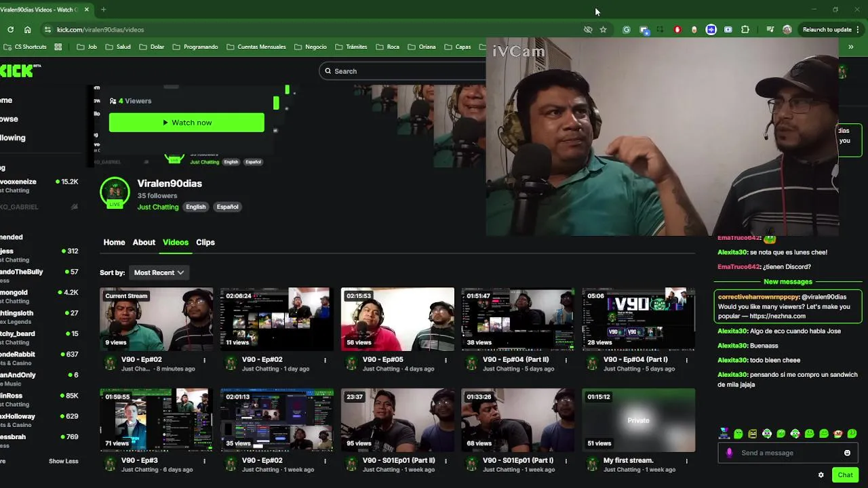Insert the angry olive emote in chat

pyautogui.click(x=753, y=434)
